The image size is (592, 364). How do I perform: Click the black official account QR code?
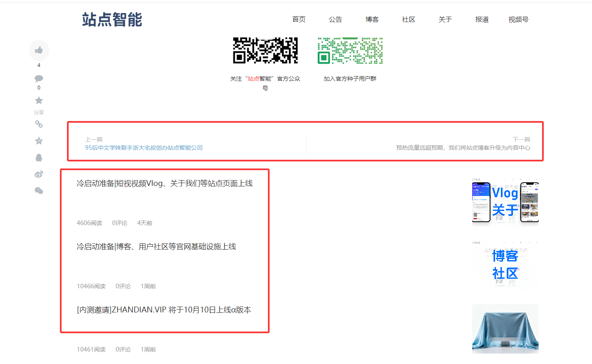265,50
